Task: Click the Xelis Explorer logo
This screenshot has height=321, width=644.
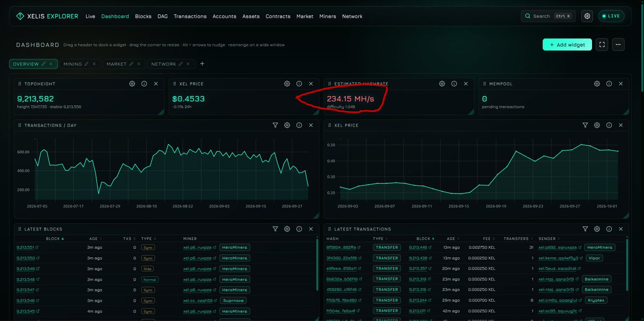Action: pos(47,16)
